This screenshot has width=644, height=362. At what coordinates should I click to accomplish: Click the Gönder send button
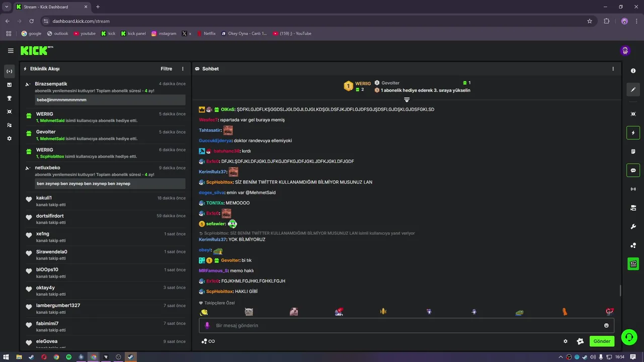coord(602,341)
